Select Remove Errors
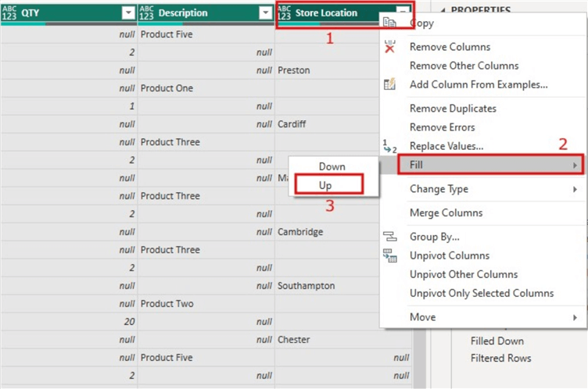 482,127
